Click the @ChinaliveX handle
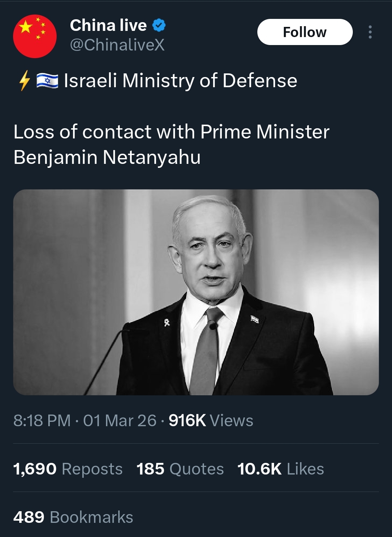 (117, 45)
